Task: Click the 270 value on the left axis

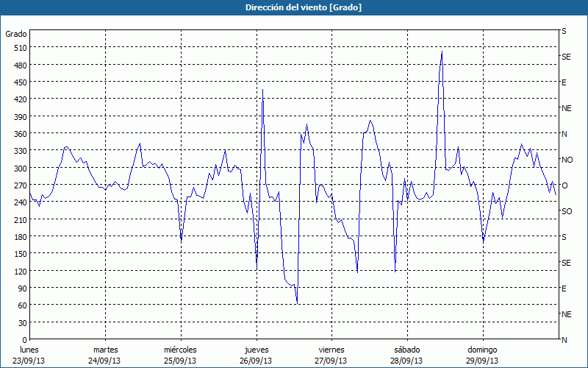Action: coord(20,185)
